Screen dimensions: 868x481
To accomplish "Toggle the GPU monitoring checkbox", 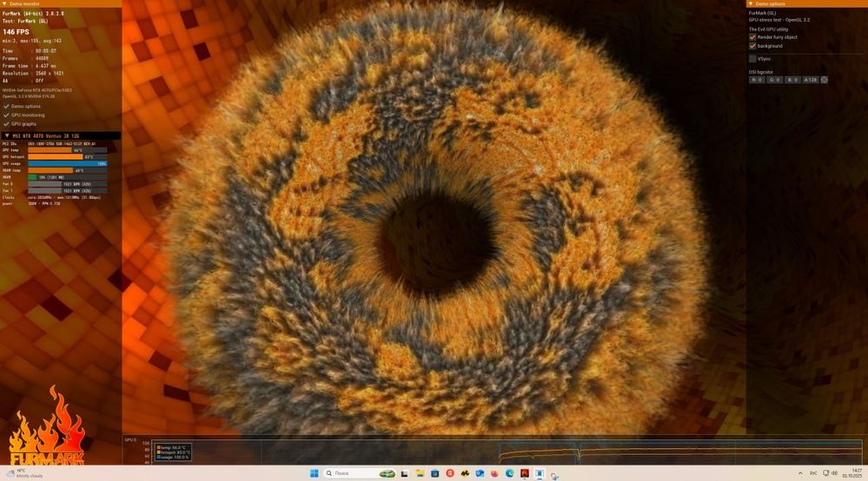I will (x=7, y=115).
